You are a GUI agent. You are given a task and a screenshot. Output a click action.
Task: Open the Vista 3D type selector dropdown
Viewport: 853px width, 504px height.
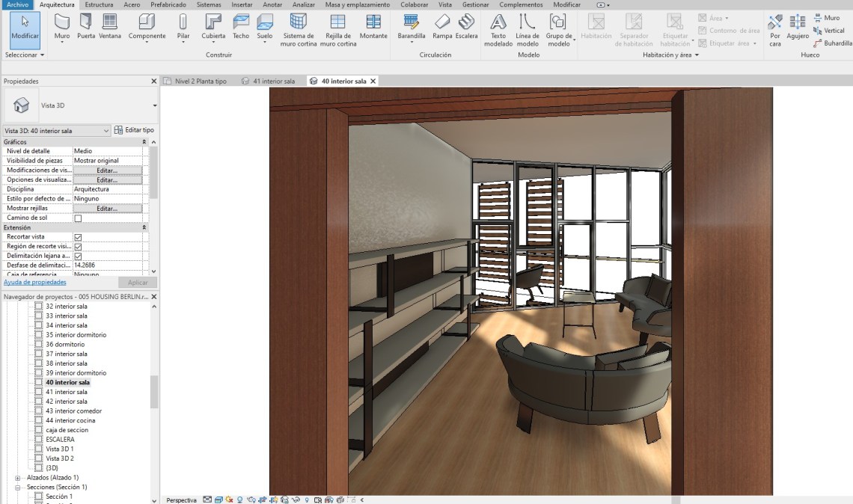click(x=155, y=106)
